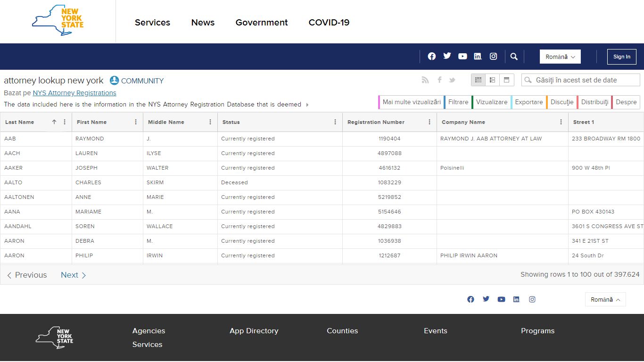Screen dimensions: 644x362
Task: Click footer YouTube icon
Action: [501, 299]
